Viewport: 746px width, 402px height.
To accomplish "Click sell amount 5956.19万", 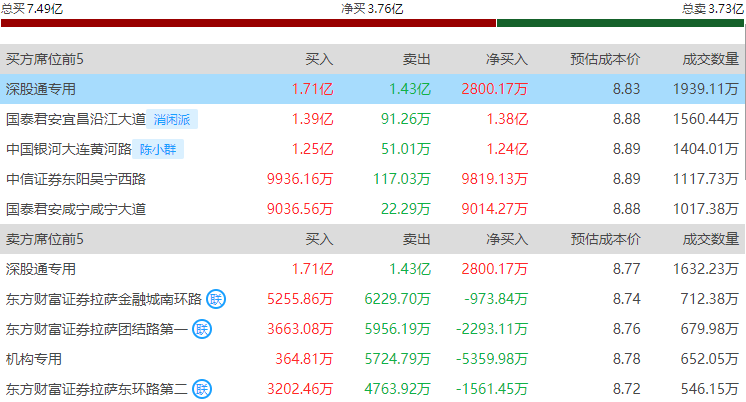I will 398,329.
